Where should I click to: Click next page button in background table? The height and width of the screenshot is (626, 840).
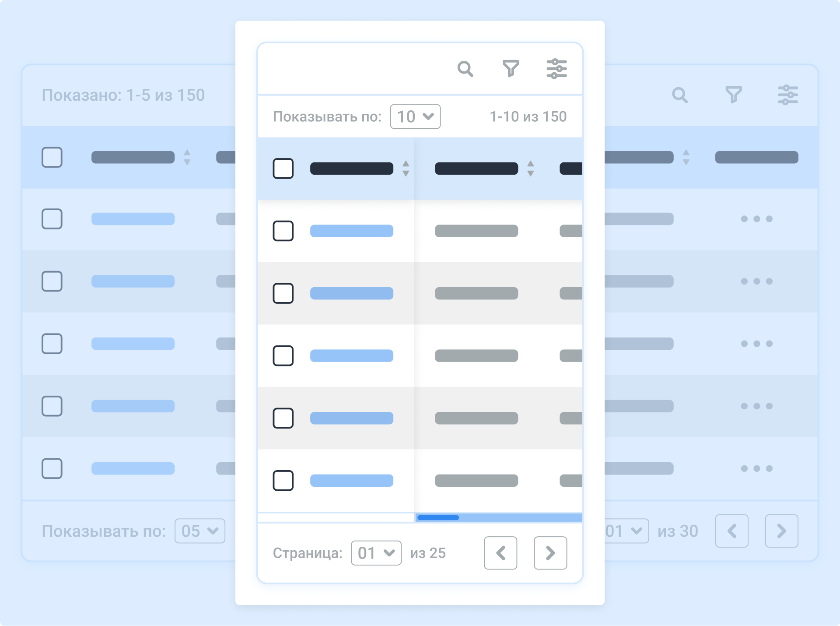tap(781, 531)
